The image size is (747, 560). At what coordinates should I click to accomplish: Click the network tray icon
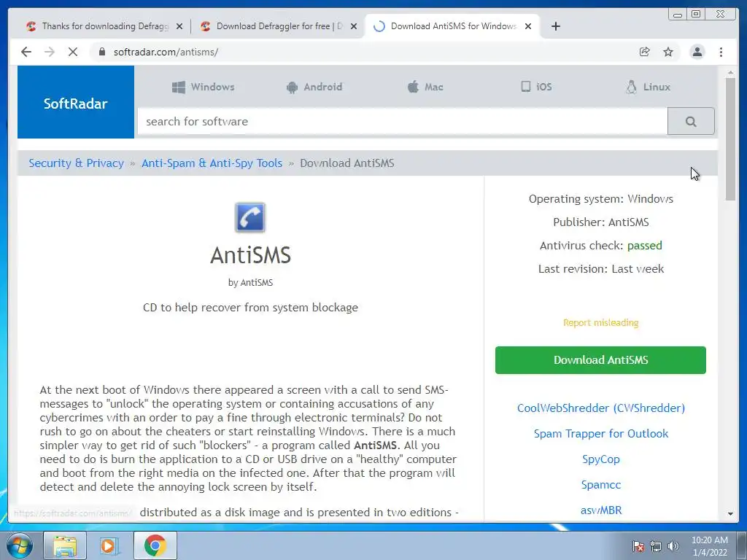click(x=656, y=546)
